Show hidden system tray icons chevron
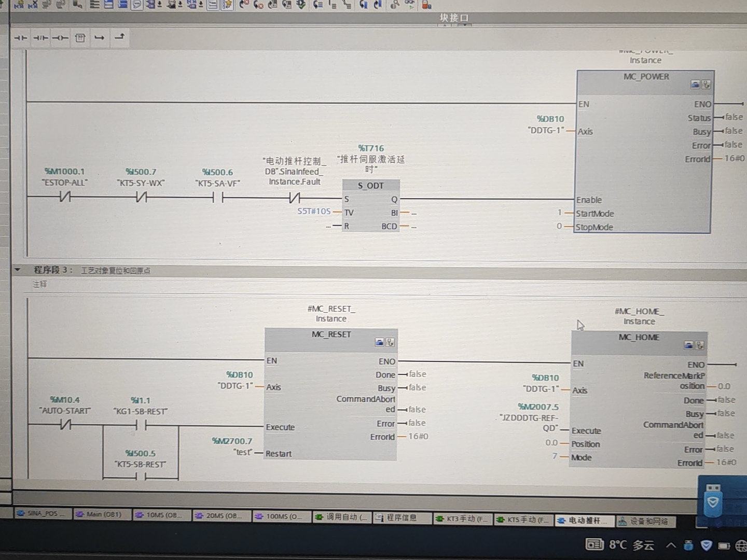This screenshot has height=560, width=747. pyautogui.click(x=671, y=545)
